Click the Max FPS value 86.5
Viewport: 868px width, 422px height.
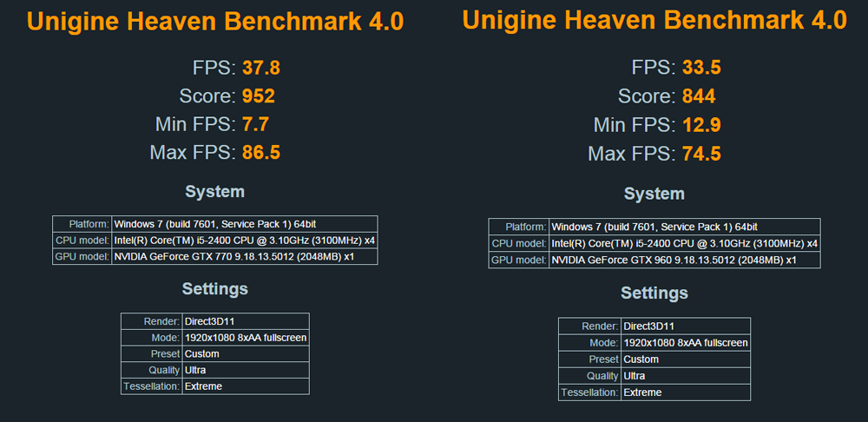[x=261, y=152]
